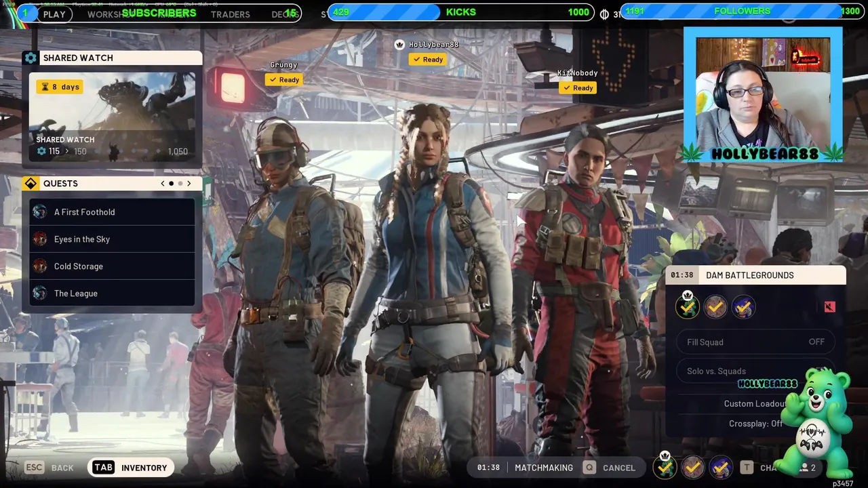The height and width of the screenshot is (488, 868).
Task: Open The League quest
Action: pos(112,293)
